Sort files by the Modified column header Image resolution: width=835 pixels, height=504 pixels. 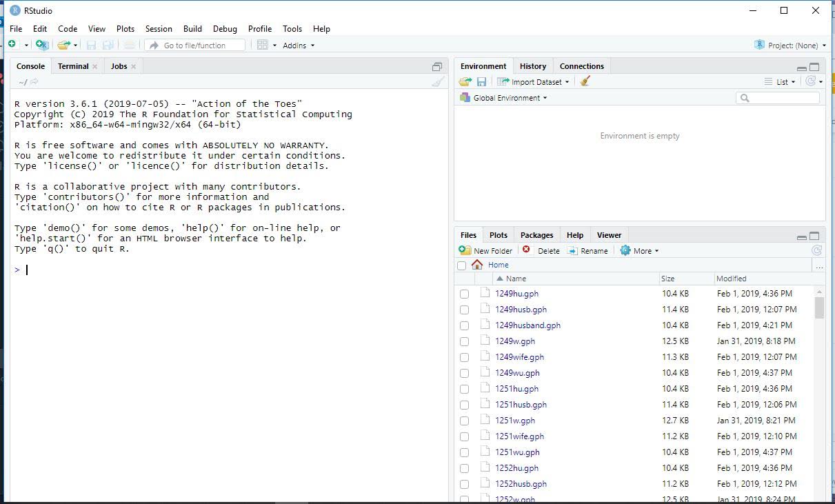tap(731, 279)
